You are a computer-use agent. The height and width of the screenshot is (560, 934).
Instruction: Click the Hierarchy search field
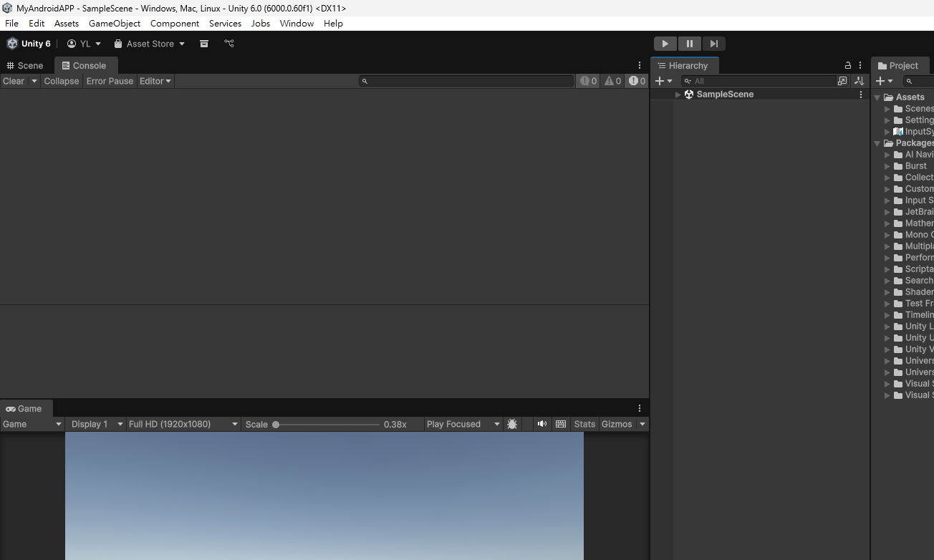point(759,81)
